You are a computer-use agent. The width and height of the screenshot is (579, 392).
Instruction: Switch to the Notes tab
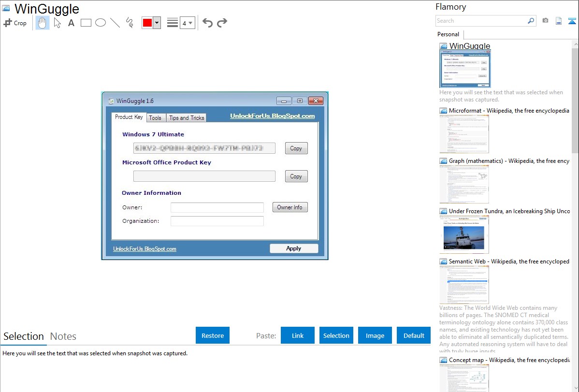pyautogui.click(x=63, y=336)
